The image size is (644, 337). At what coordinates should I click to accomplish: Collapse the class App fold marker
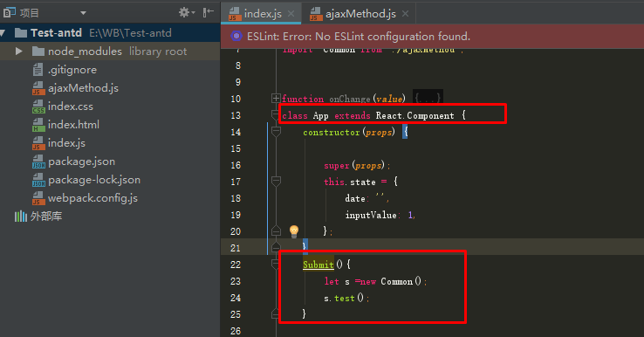276,114
